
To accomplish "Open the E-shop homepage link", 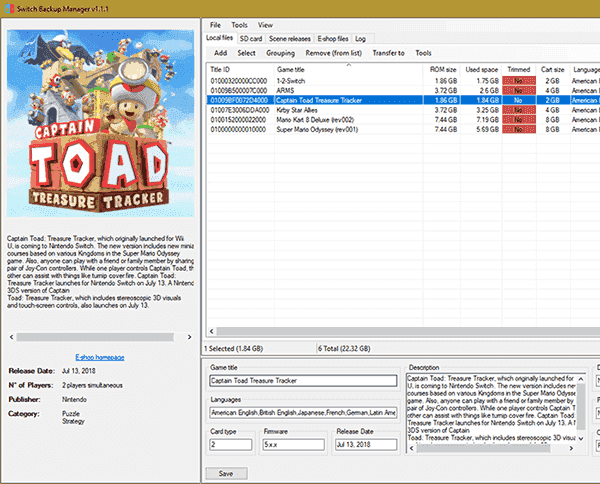I will coord(100,357).
